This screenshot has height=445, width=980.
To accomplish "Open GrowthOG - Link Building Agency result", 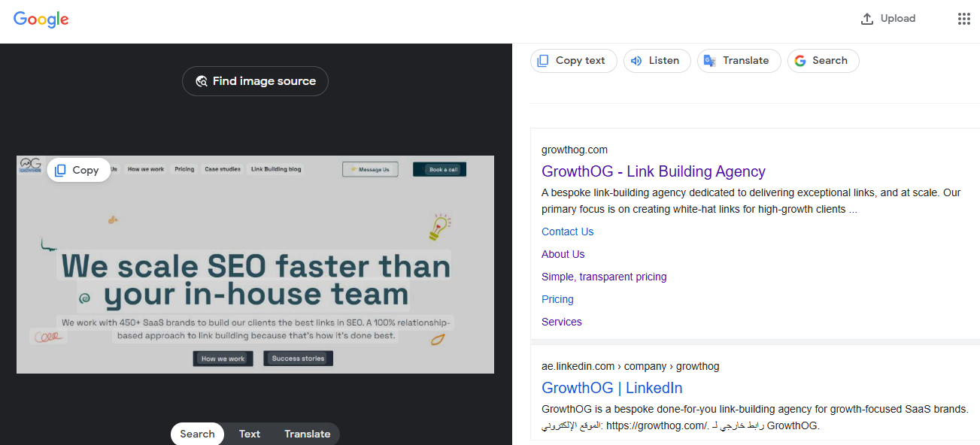I will 654,171.
